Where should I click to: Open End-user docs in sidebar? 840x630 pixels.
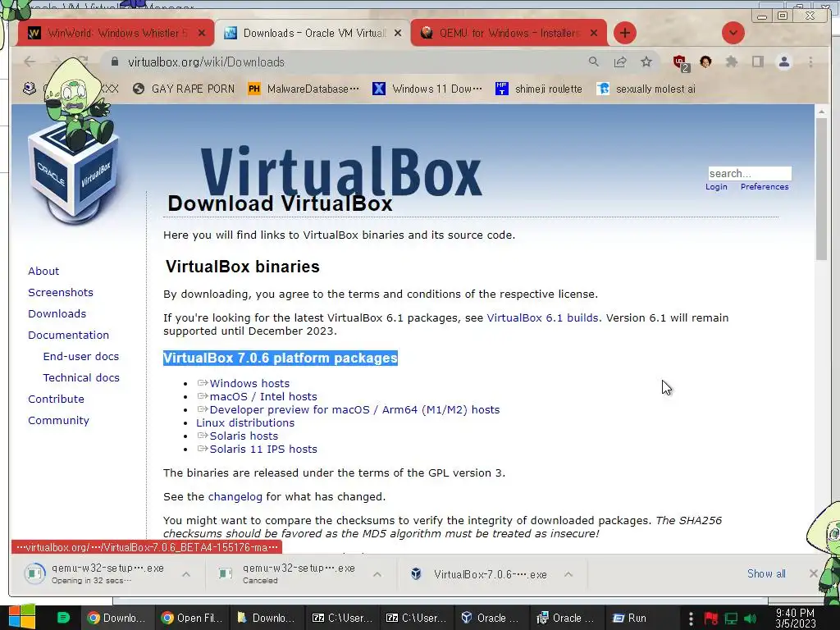(81, 357)
